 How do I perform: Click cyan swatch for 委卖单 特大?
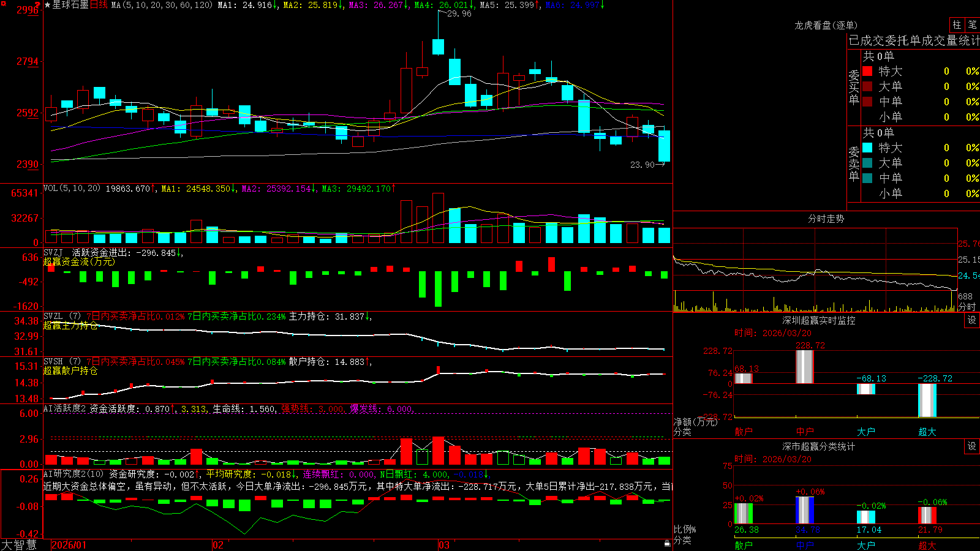[867, 148]
